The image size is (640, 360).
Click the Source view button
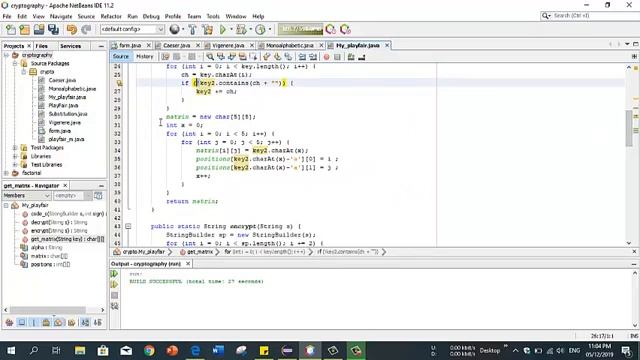(121, 57)
